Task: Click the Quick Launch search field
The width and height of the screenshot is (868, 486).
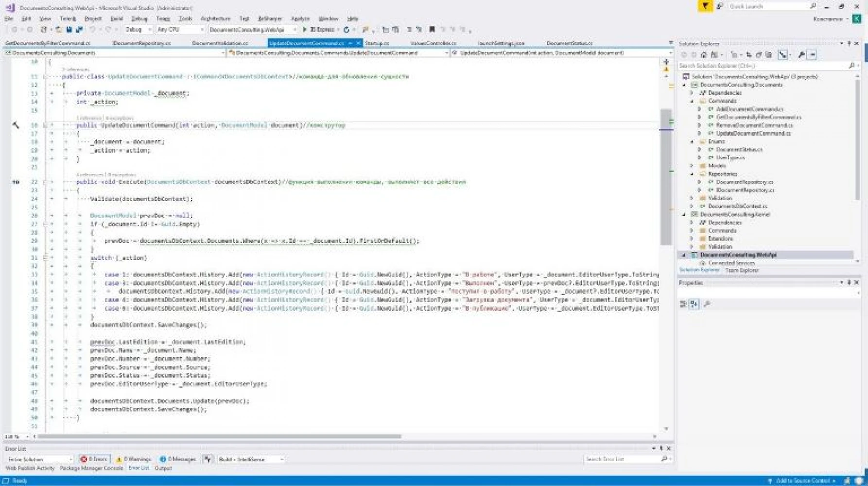Action: point(772,6)
